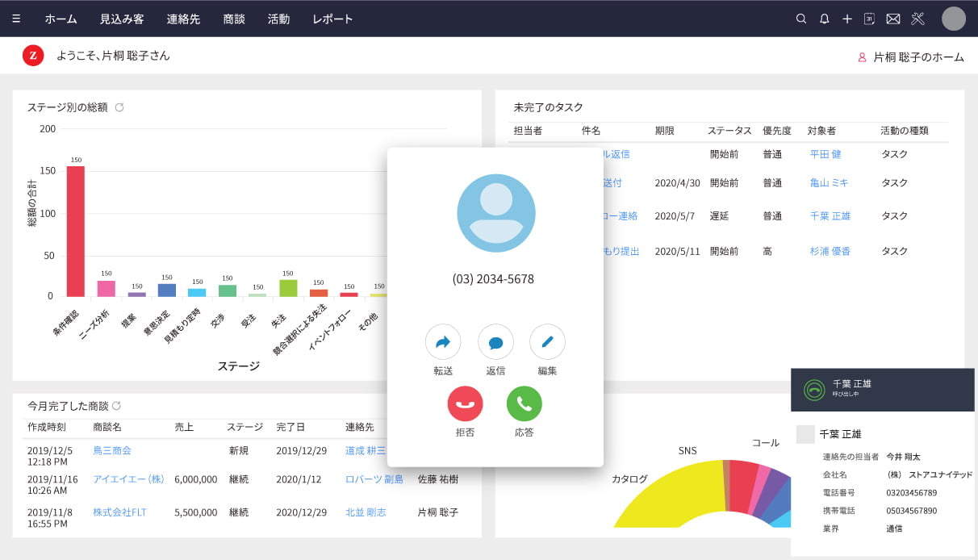Screen dimensions: 978x560
Task: Open the mail envelope icon
Action: click(893, 19)
